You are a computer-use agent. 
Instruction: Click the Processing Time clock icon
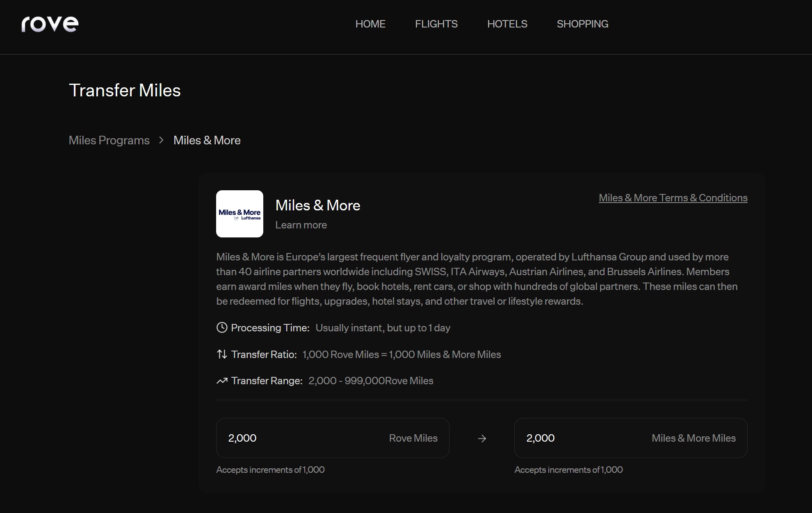tap(222, 328)
